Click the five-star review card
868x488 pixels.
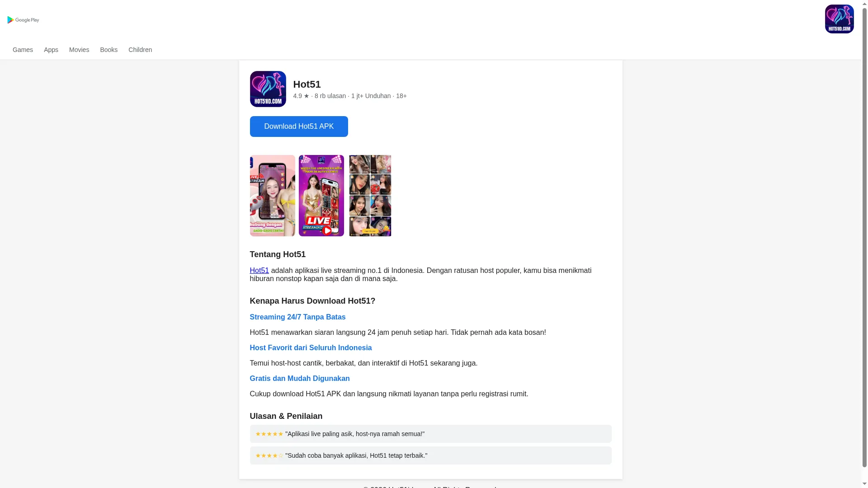430,434
